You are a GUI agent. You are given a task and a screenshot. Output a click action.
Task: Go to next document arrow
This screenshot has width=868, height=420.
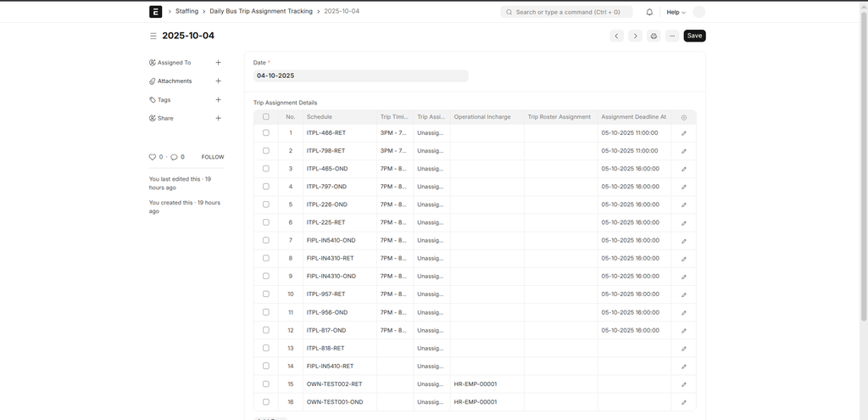(x=635, y=36)
